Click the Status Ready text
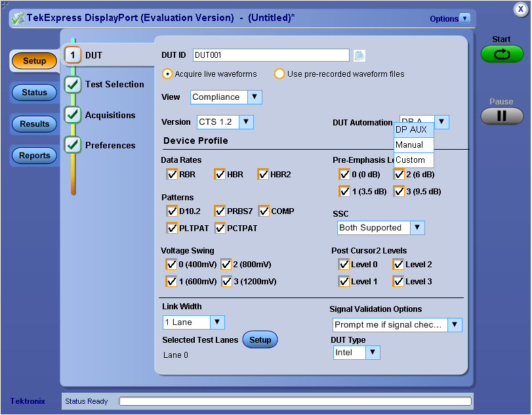532x415 pixels. [x=86, y=401]
